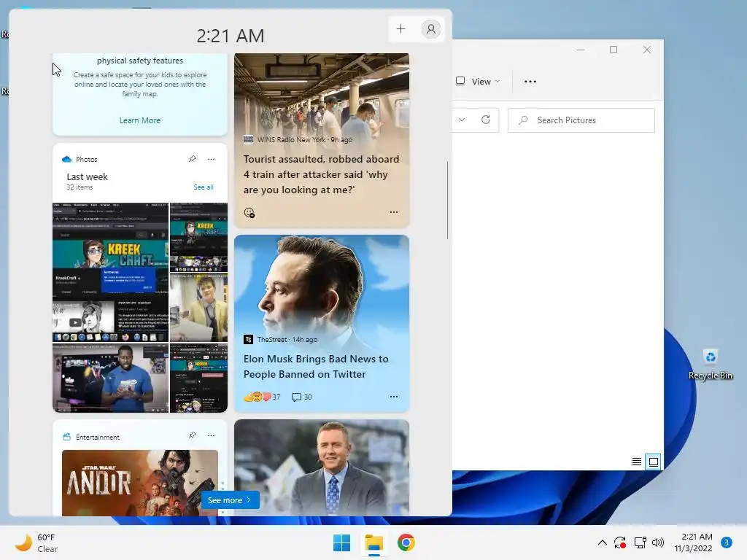
Task: Open the Tourist assaulted, robbed headline
Action: point(321,174)
